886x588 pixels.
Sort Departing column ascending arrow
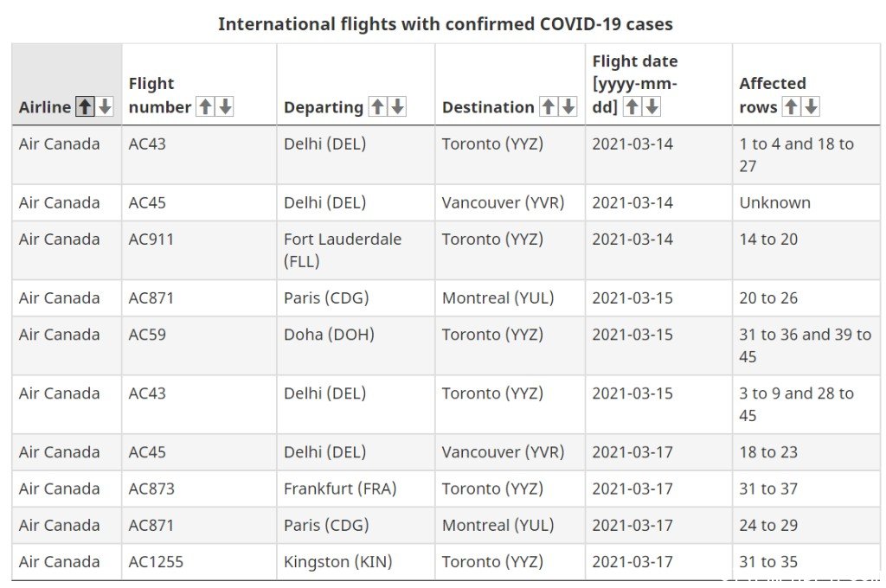(378, 106)
